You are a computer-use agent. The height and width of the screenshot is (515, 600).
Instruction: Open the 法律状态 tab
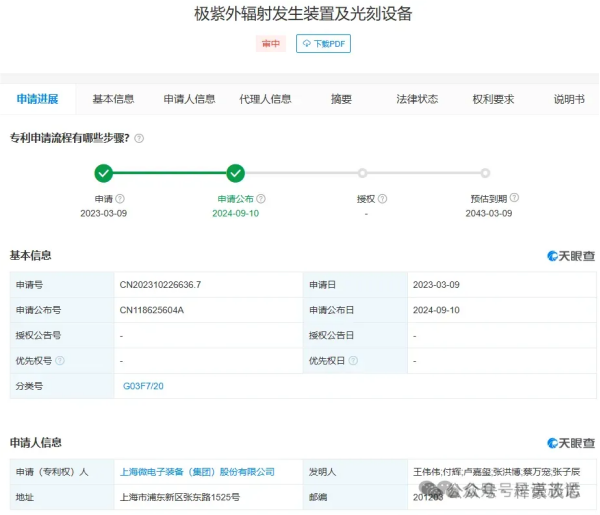[x=417, y=99]
